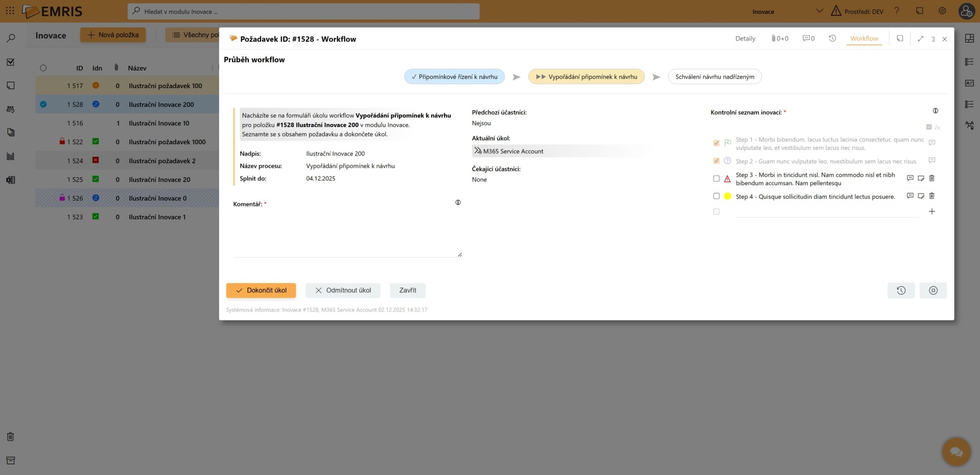Open the dashboard layout icon in right sidebar
The height and width of the screenshot is (475, 980).
(x=969, y=38)
